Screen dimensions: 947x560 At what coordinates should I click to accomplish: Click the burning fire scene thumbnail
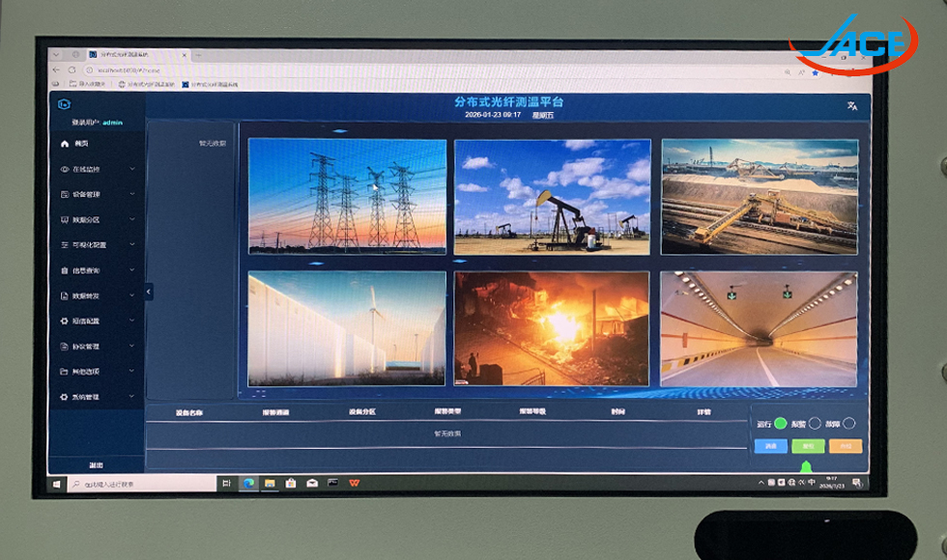click(552, 328)
